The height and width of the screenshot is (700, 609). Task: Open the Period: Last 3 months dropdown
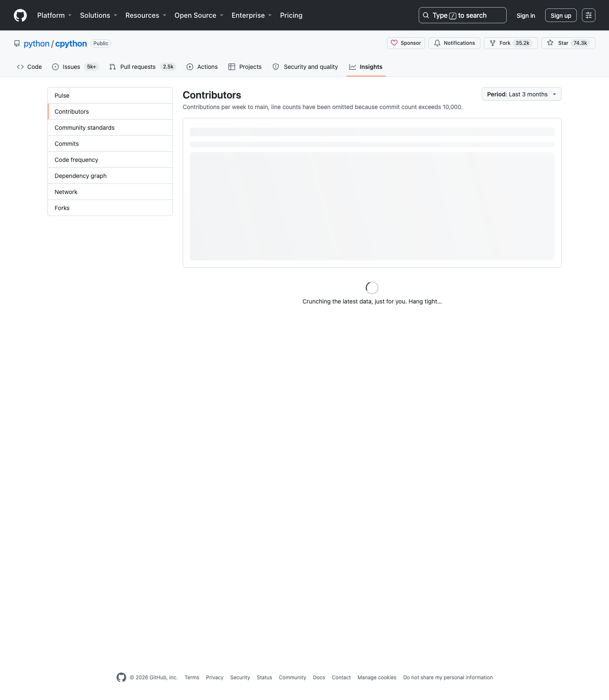(x=521, y=94)
